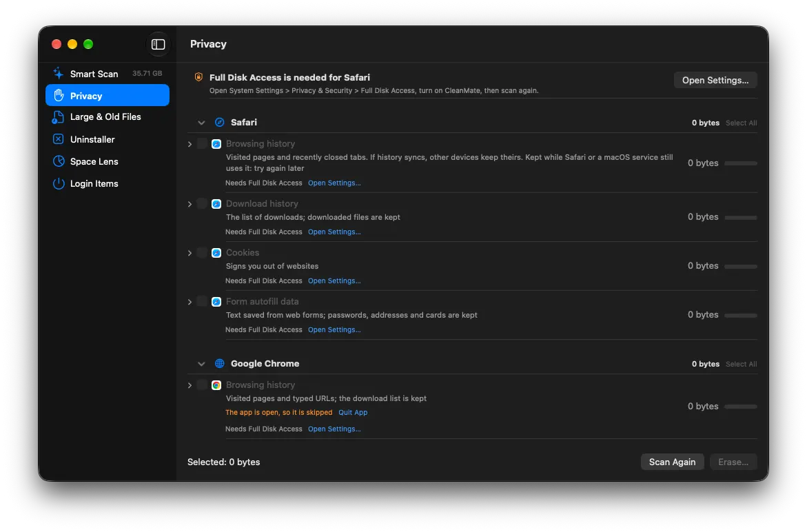Click the Uninstaller icon in sidebar
Screen dimensions: 807x532
pyautogui.click(x=58, y=139)
